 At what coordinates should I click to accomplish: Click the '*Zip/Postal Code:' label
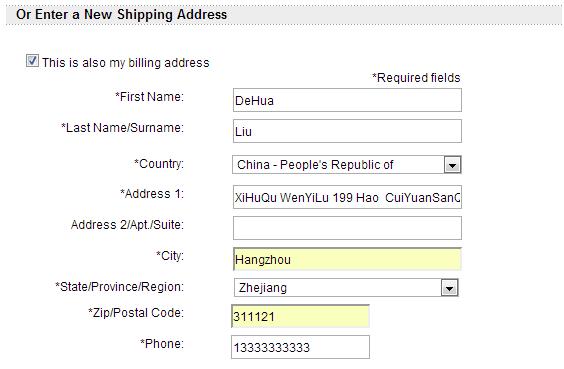coord(136,313)
